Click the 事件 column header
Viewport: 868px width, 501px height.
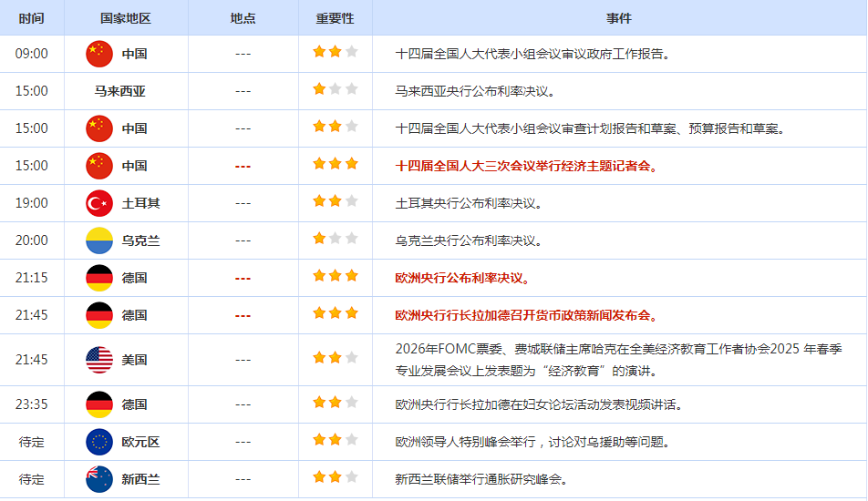click(618, 18)
